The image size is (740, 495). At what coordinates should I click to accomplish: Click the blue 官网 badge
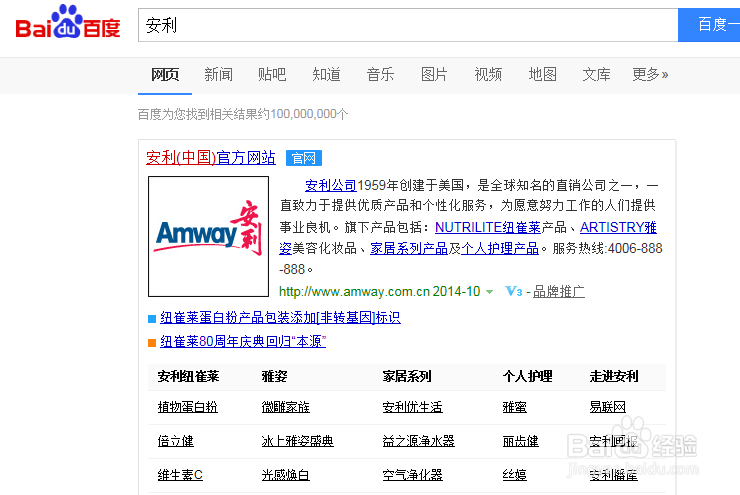click(304, 158)
